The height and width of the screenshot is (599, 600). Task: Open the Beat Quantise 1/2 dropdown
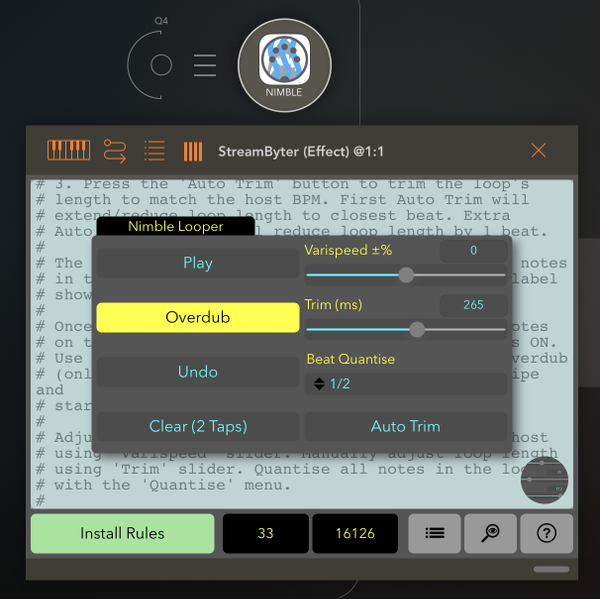(406, 384)
